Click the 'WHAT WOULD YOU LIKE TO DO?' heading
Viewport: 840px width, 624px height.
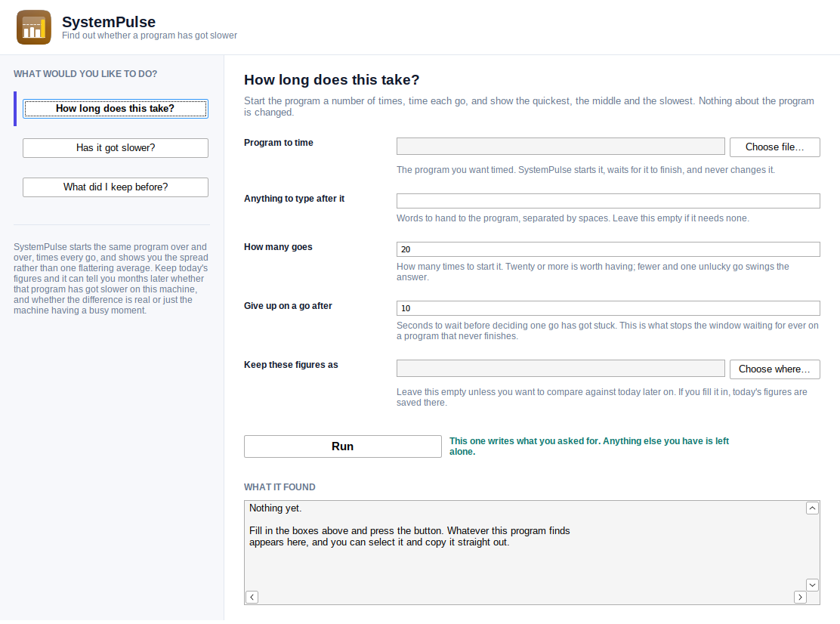[85, 74]
